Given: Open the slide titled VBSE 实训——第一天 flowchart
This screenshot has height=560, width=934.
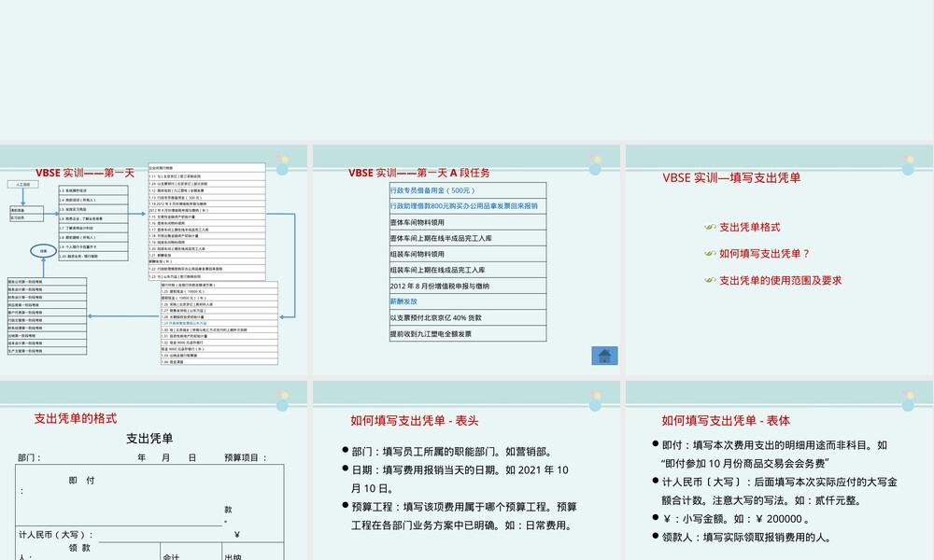Looking at the screenshot, I should [154, 259].
